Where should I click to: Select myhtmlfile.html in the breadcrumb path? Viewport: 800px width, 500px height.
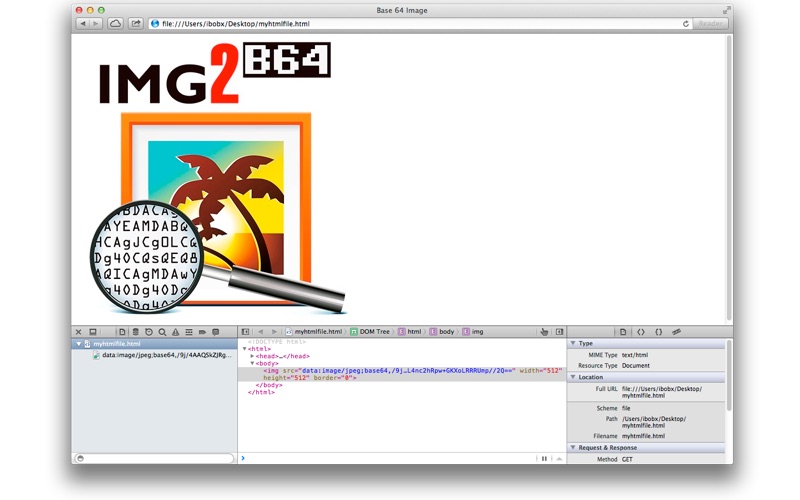point(314,332)
